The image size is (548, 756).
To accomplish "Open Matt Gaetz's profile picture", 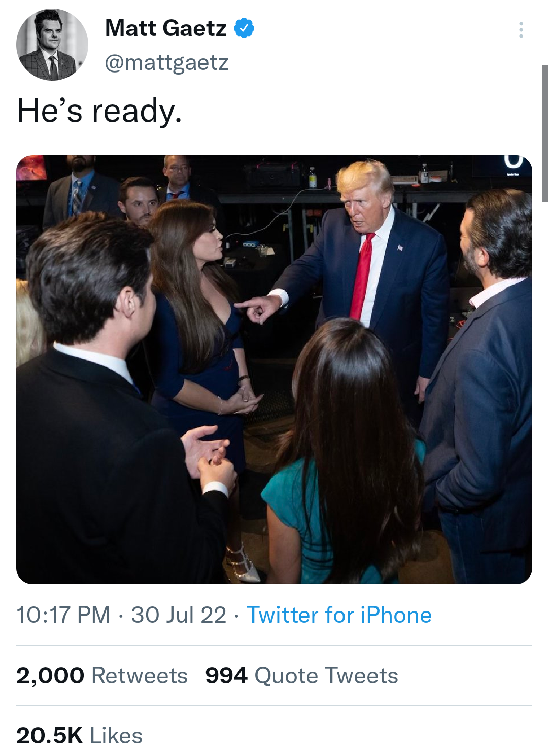I will click(x=52, y=45).
